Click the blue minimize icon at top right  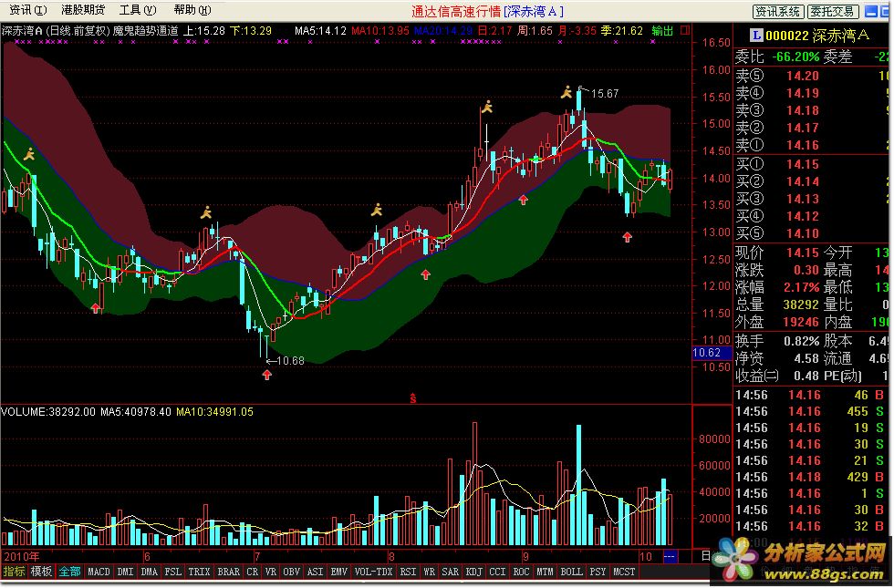[871, 11]
